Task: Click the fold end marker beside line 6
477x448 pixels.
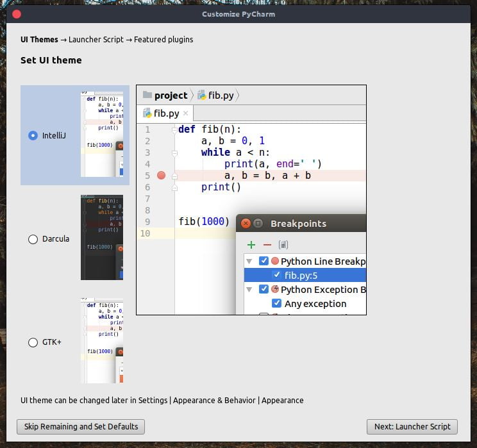Action: [x=174, y=188]
